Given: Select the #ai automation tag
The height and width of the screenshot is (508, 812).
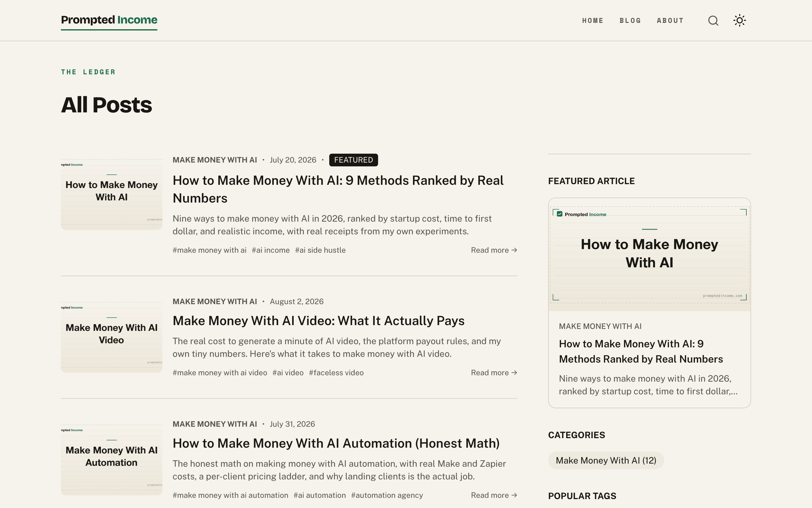Looking at the screenshot, I should click(x=319, y=495).
